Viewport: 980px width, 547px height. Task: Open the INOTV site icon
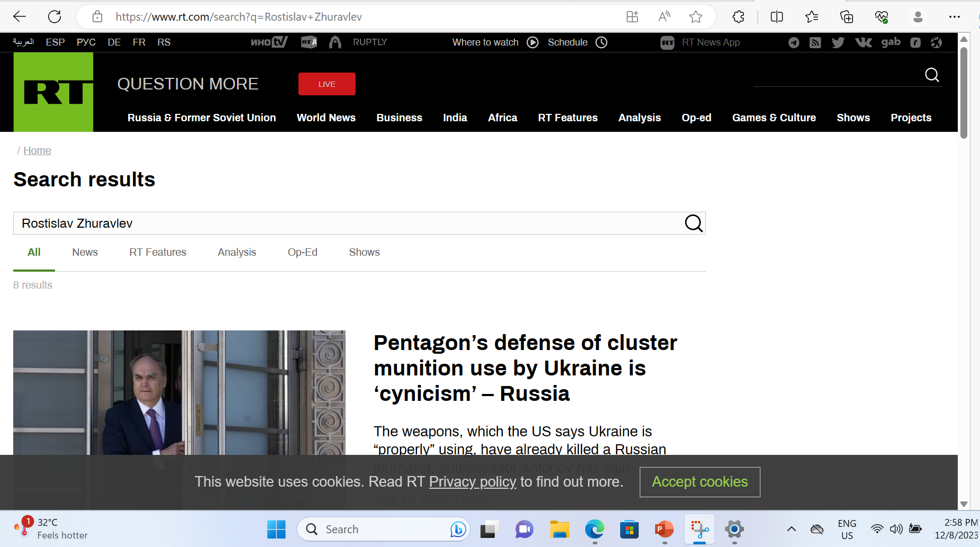point(269,42)
